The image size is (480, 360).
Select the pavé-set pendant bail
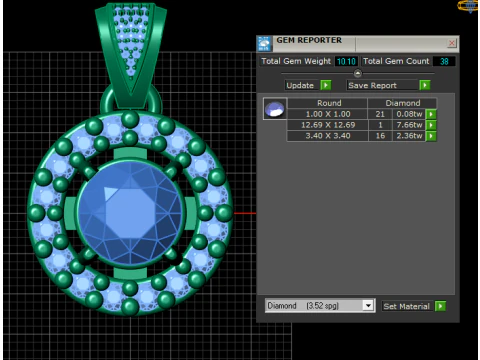131,55
